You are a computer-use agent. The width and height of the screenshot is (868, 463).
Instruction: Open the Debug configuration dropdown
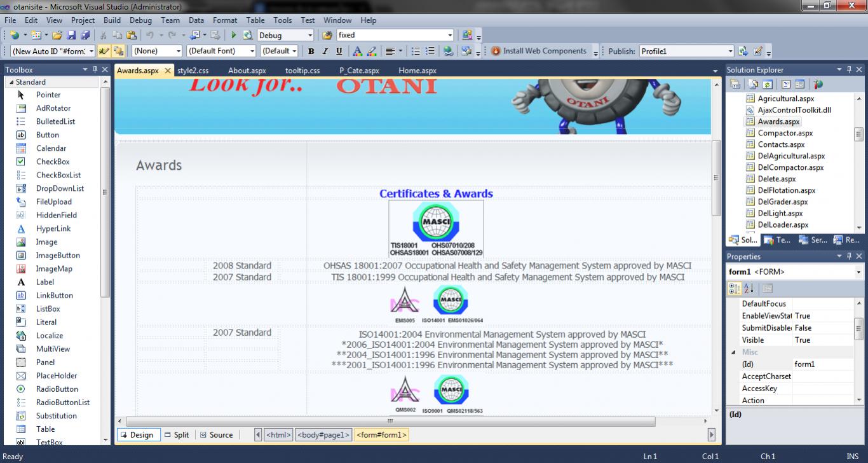[310, 36]
